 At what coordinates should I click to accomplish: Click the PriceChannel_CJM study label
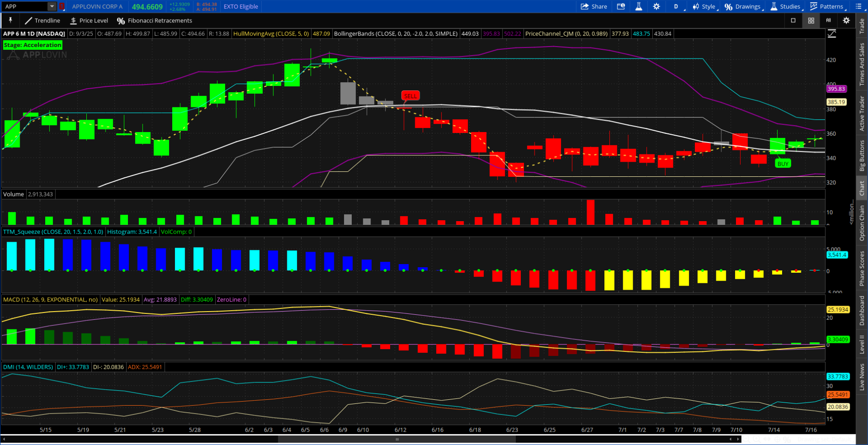pyautogui.click(x=566, y=34)
